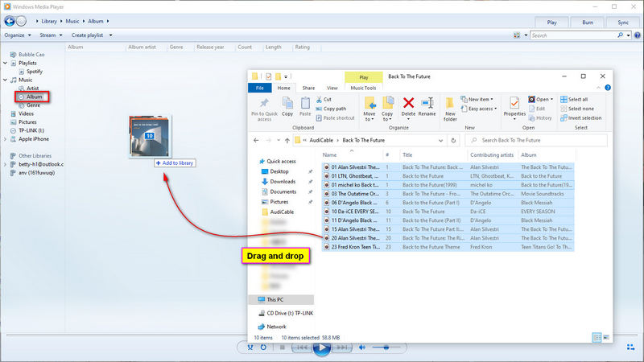Open the Music Tools tab
The image size is (644, 362).
point(363,88)
